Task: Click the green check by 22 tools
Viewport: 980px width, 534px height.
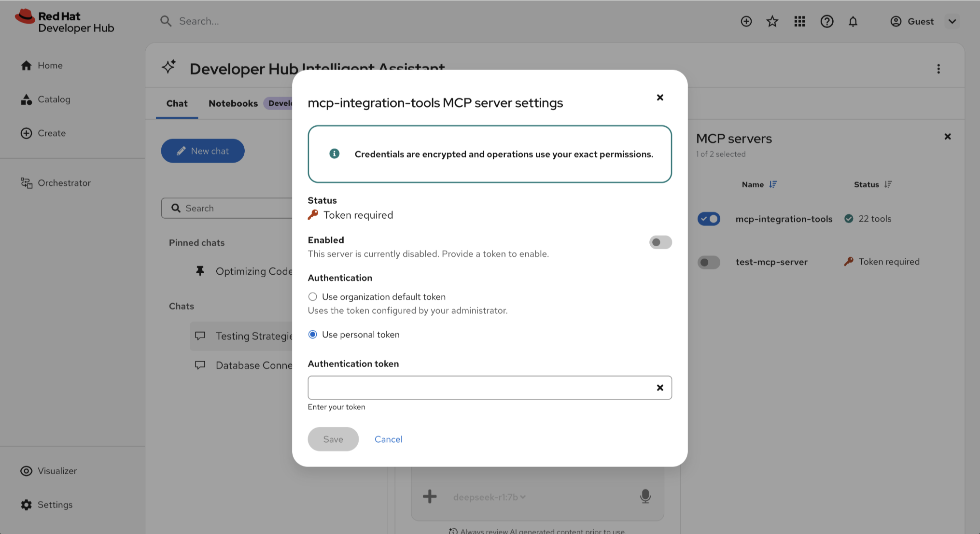Action: point(849,218)
